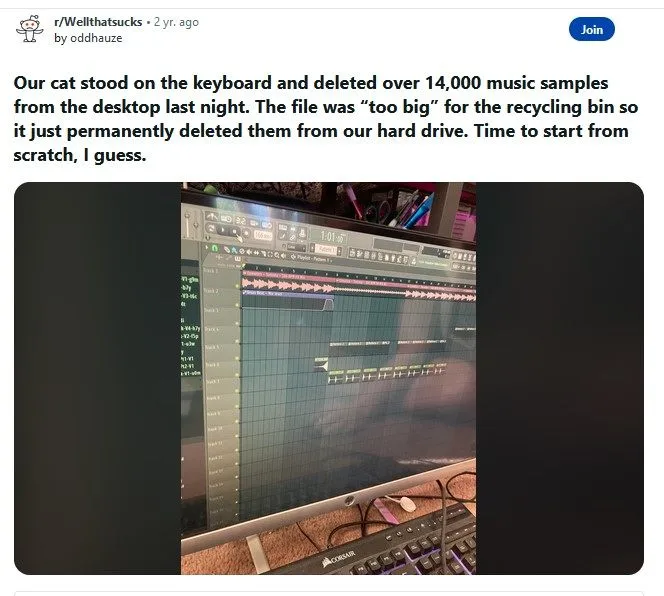The height and width of the screenshot is (596, 664).
Task: Click the Playlist menu arrow icon
Action: 293,257
